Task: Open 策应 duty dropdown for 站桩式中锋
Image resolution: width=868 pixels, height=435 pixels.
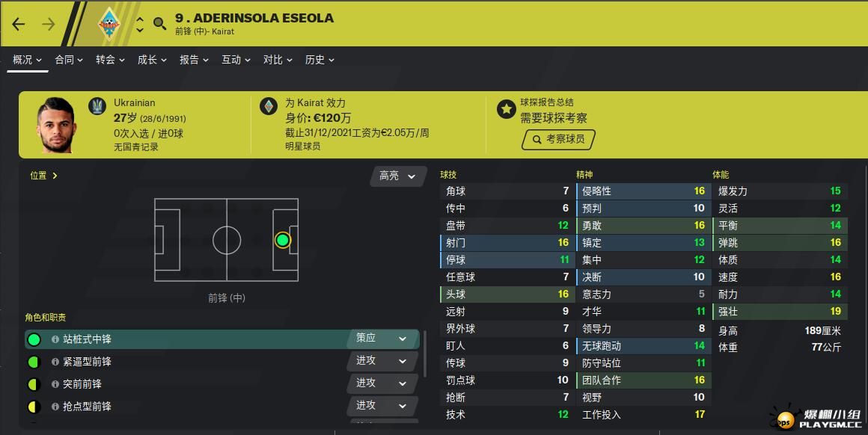Action: pyautogui.click(x=382, y=339)
